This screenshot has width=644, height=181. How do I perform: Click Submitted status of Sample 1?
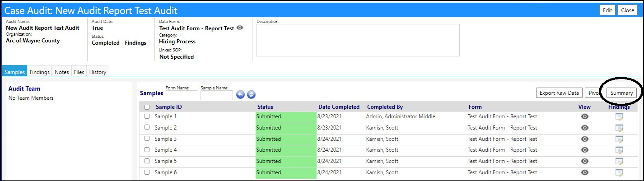coord(286,116)
